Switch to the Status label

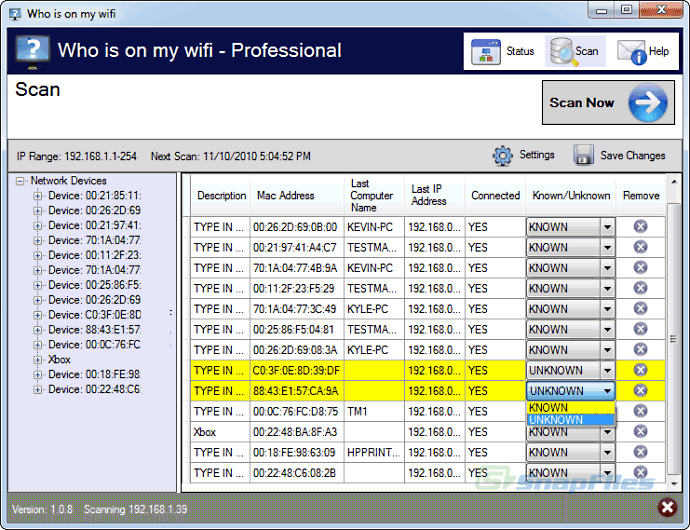[520, 52]
